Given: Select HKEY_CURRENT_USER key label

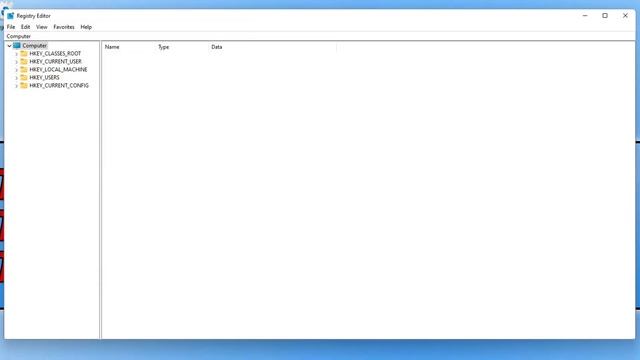Looking at the screenshot, I should 56,61.
